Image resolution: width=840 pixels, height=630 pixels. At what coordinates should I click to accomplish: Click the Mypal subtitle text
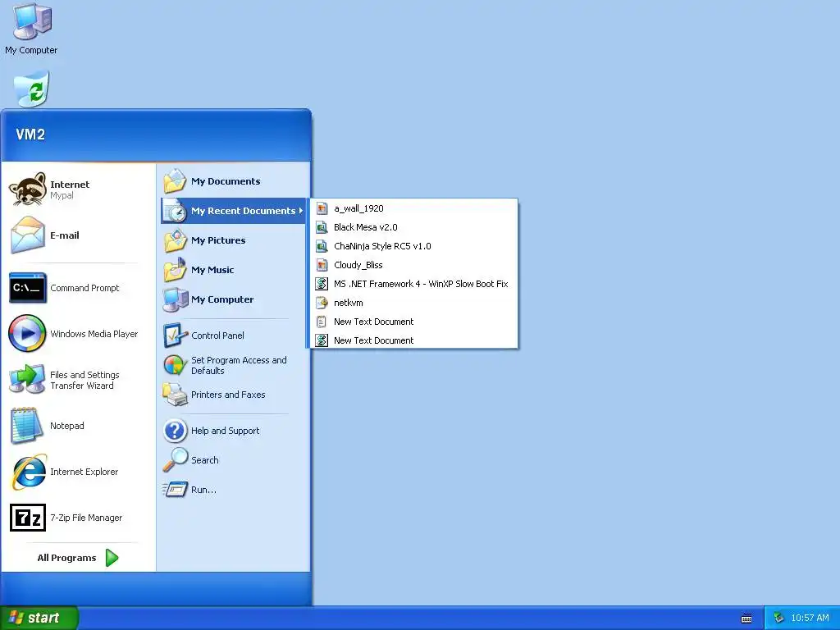pyautogui.click(x=62, y=195)
